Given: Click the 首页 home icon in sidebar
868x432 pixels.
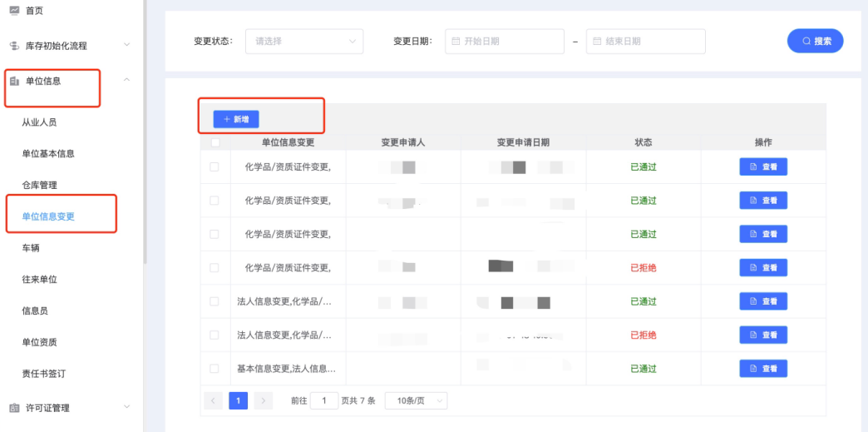Looking at the screenshot, I should tap(13, 10).
